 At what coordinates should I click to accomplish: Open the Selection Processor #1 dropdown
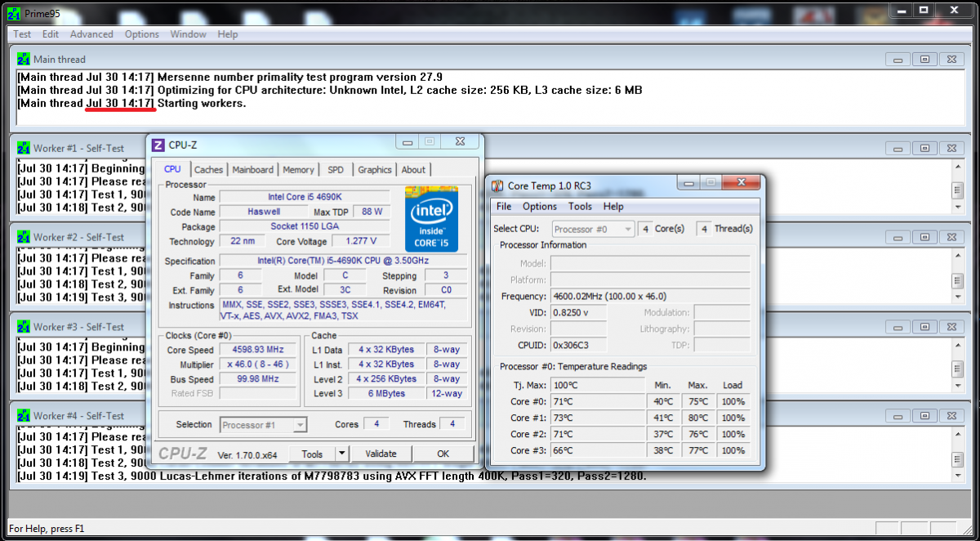264,425
